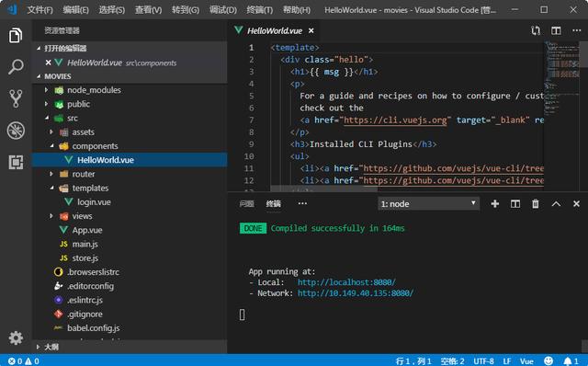588x366 pixels.
Task: Open the 转到(G) menu
Action: click(186, 10)
